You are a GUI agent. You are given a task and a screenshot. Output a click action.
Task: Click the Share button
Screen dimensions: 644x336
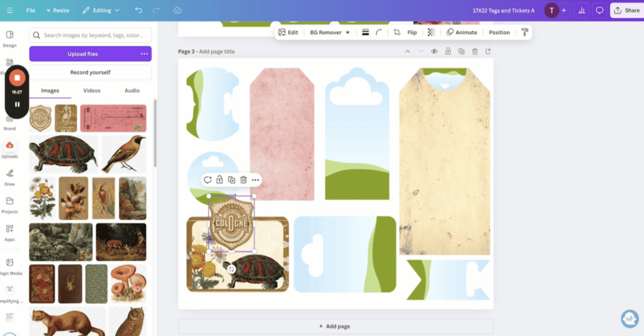coord(627,11)
